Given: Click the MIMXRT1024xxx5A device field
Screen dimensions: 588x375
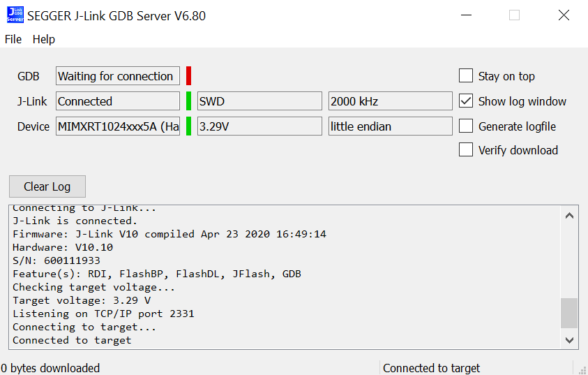Looking at the screenshot, I should 117,126.
